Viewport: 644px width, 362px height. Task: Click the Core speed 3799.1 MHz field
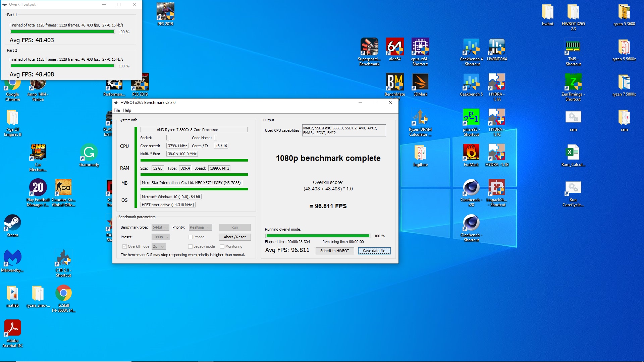177,146
